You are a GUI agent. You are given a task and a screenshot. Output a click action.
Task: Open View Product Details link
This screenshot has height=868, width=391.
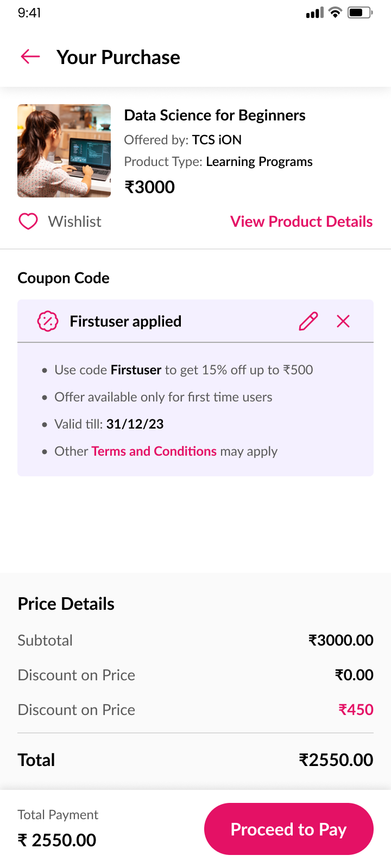301,221
